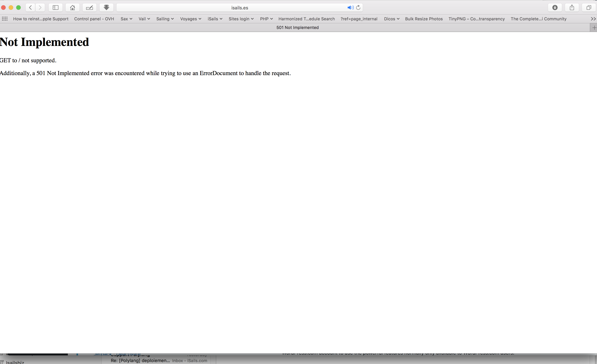597x364 pixels.
Task: Minimize the Safari window
Action: [x=11, y=8]
